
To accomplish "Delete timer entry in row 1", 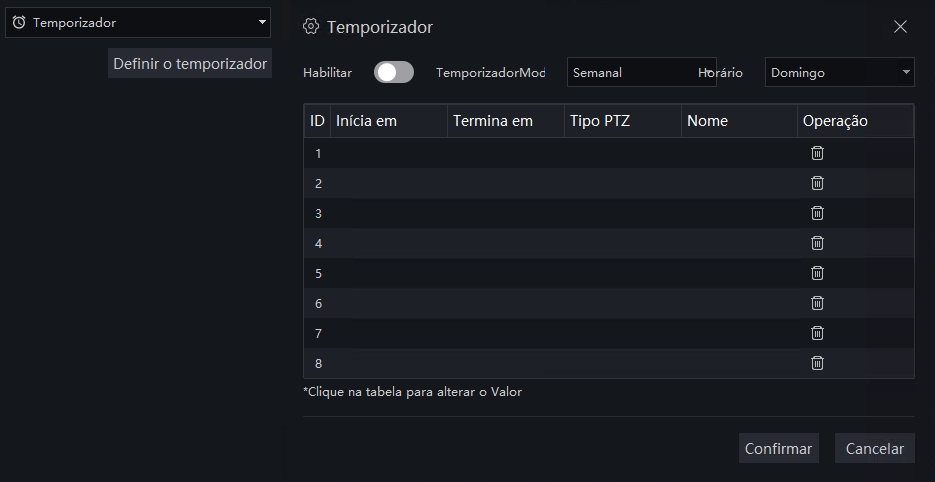I will coord(817,153).
